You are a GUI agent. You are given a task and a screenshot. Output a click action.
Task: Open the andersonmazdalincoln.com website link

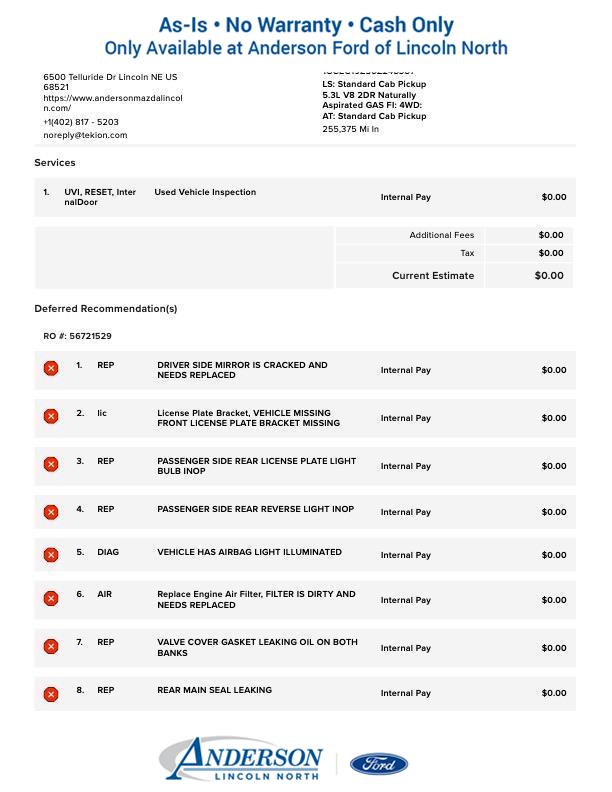[x=112, y=103]
